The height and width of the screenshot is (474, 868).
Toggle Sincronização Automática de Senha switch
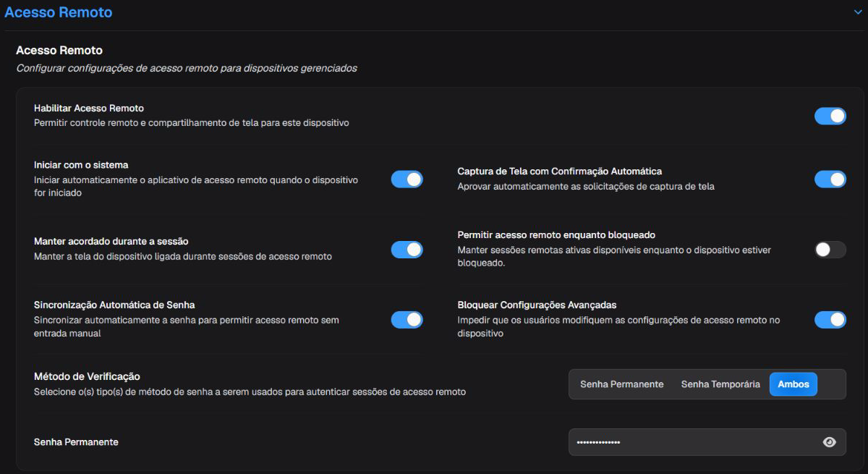407,320
